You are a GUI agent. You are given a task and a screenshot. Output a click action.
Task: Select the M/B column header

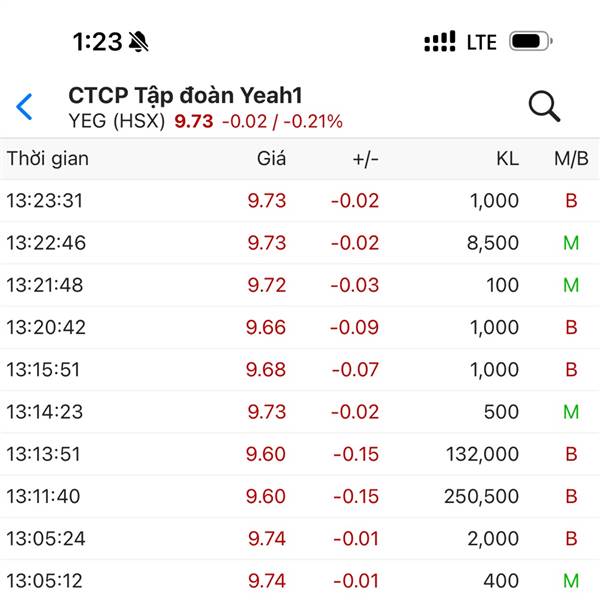[x=571, y=159]
